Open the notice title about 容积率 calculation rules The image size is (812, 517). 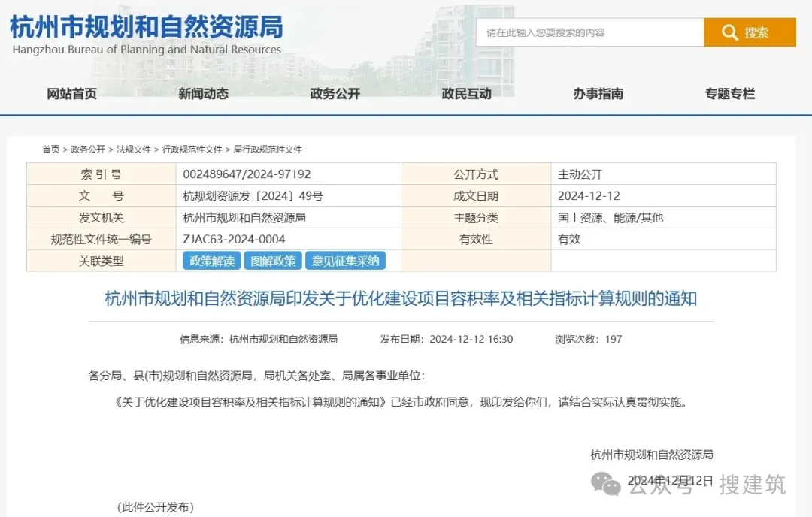coord(401,298)
